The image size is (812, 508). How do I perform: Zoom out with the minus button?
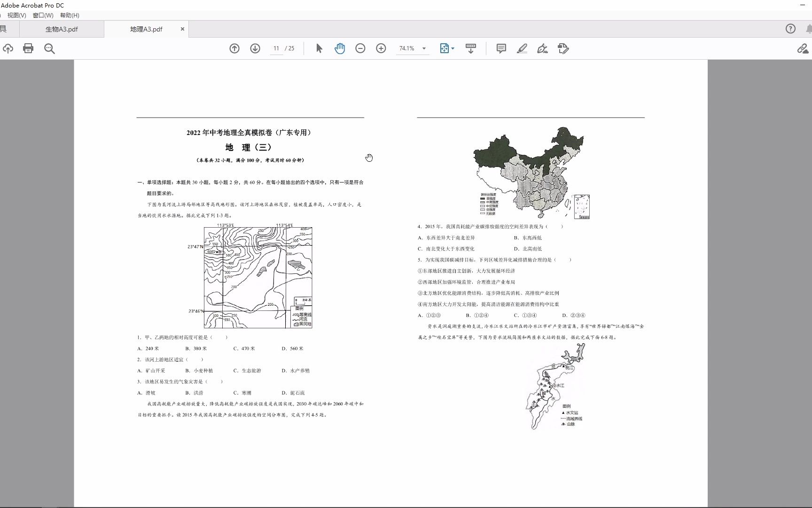(360, 48)
